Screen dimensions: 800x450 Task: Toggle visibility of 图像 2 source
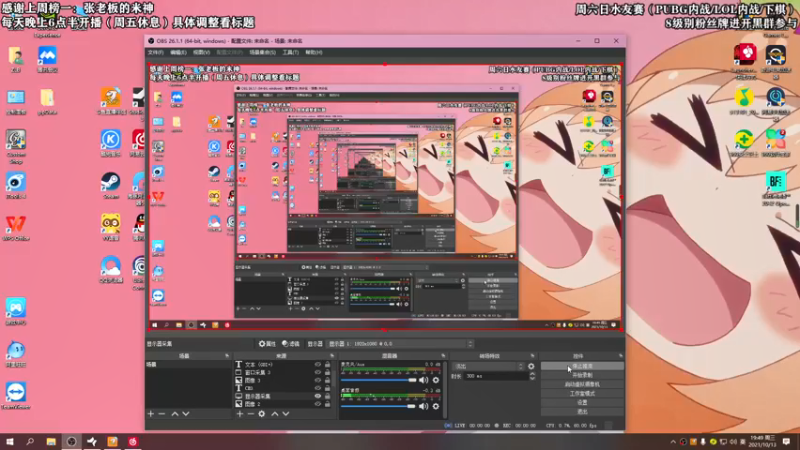click(318, 404)
